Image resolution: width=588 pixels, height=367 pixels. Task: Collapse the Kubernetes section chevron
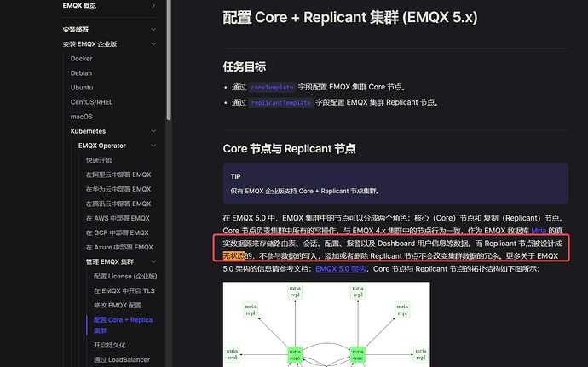point(153,131)
